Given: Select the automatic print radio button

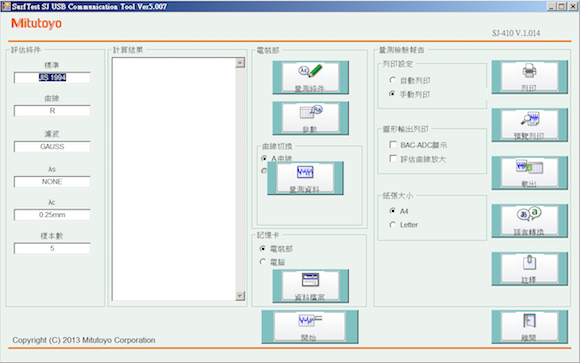Looking at the screenshot, I should click(392, 80).
